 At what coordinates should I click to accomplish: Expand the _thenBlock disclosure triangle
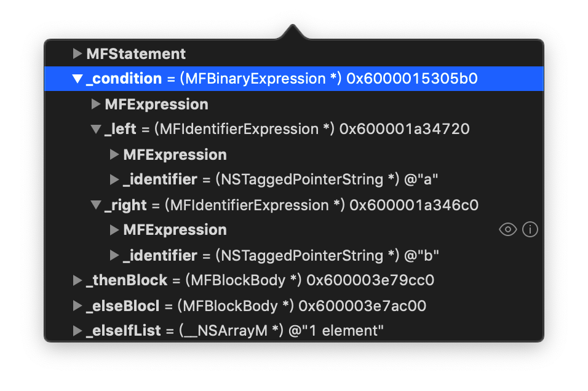click(x=77, y=280)
